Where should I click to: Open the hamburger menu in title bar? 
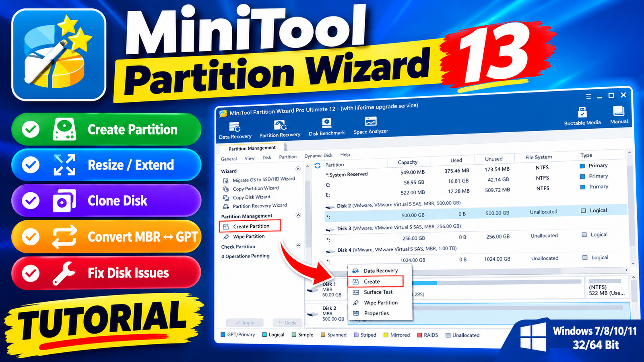pos(588,97)
